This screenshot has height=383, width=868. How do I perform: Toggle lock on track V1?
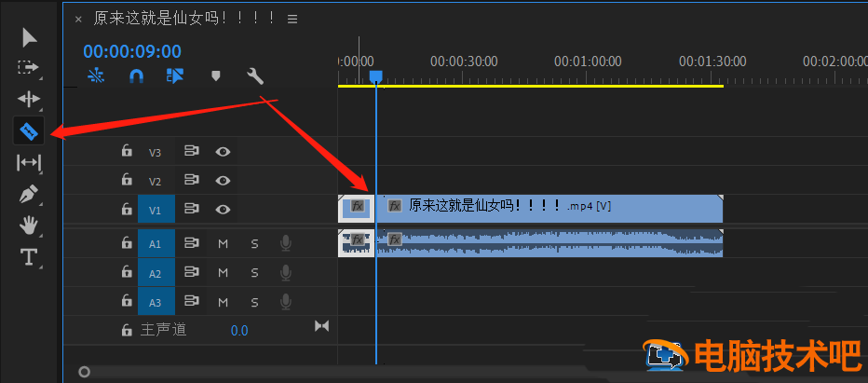[128, 209]
